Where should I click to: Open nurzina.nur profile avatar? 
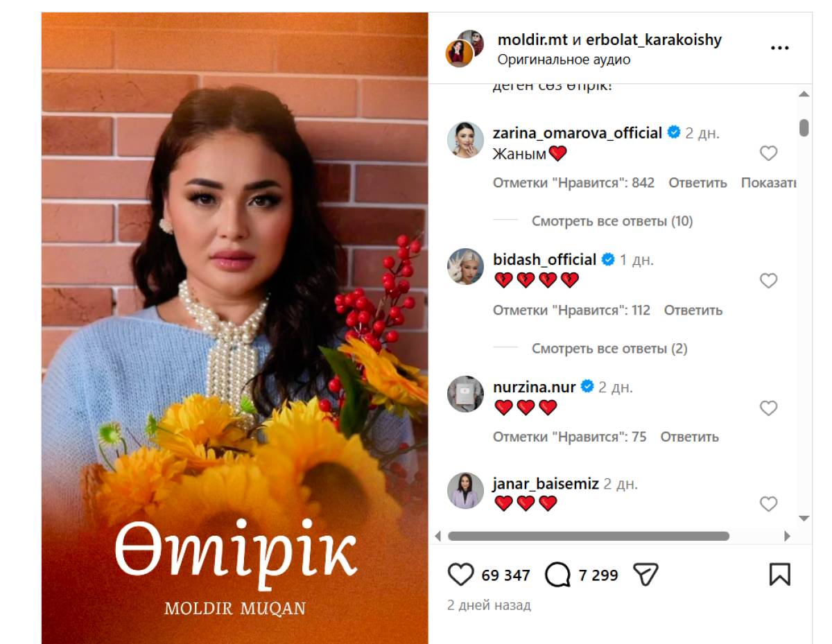(465, 394)
